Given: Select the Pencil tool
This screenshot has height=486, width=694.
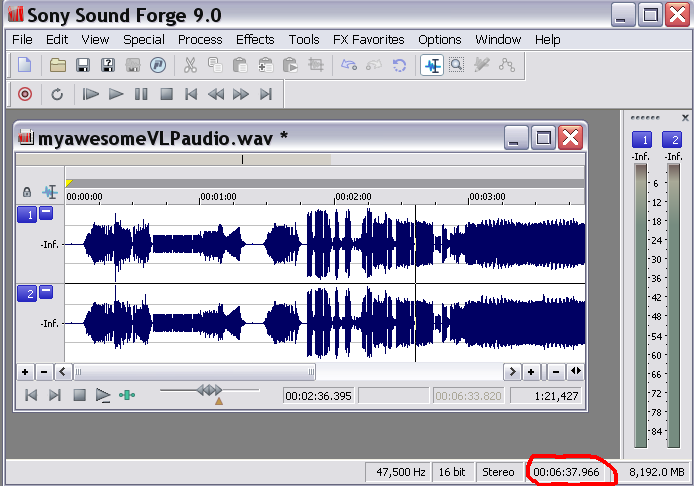Looking at the screenshot, I should click(482, 66).
